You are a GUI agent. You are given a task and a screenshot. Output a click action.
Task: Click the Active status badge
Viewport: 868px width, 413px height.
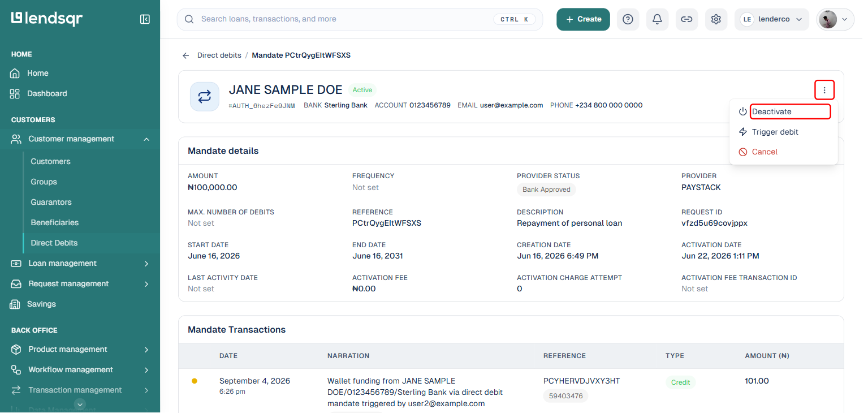362,90
